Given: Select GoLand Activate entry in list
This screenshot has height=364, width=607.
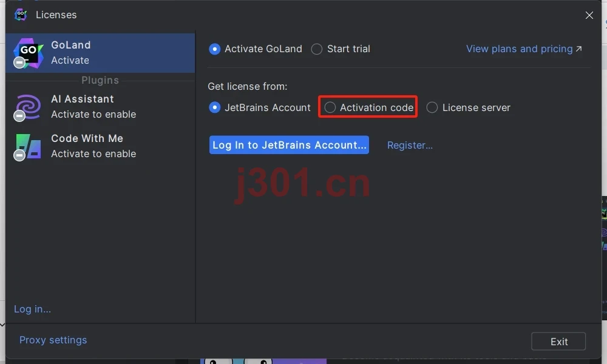Looking at the screenshot, I should point(100,53).
